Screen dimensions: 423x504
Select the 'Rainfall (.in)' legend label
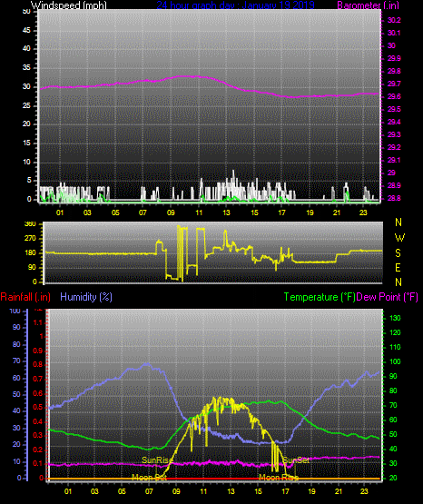click(25, 297)
